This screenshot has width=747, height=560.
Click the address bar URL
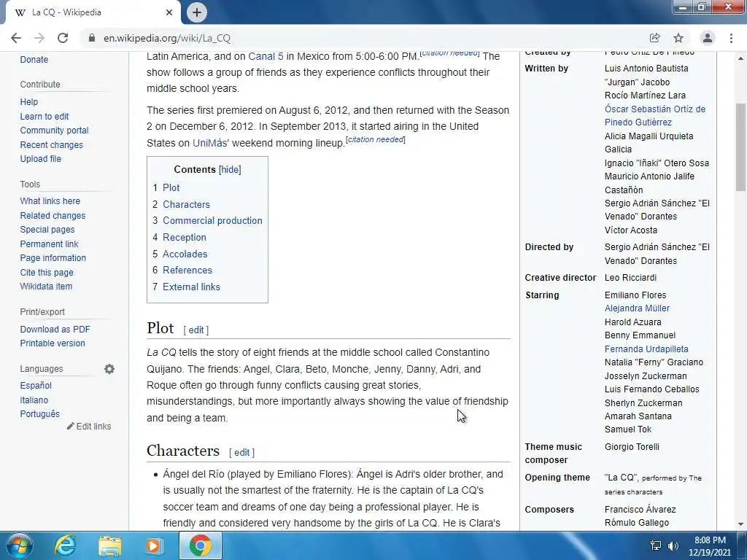167,38
